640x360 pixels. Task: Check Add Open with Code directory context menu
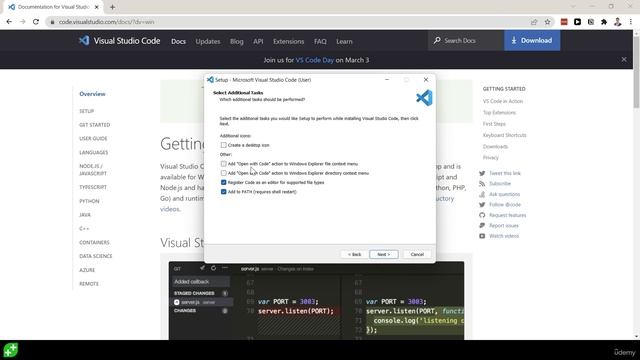click(223, 173)
